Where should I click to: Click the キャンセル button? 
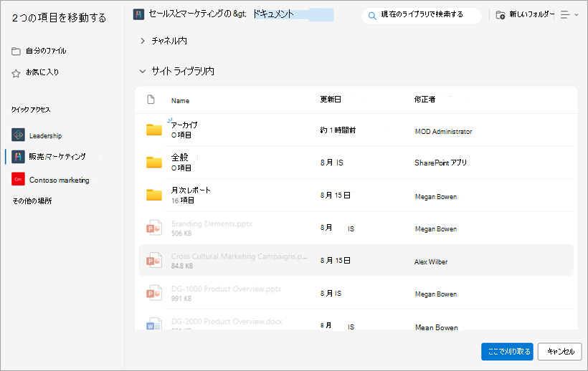click(x=559, y=352)
